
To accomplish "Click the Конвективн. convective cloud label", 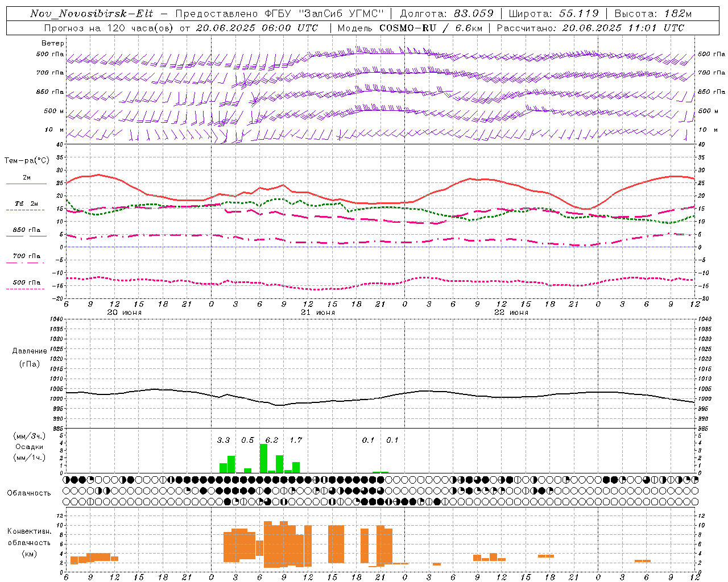I will [29, 531].
